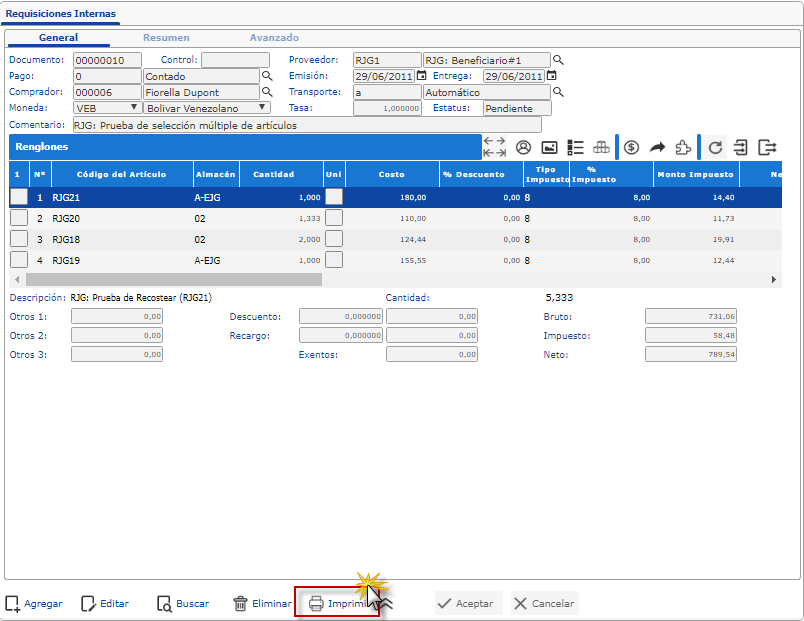Click the image icon in Renglones toolbar
This screenshot has width=804, height=621.
[x=549, y=147]
